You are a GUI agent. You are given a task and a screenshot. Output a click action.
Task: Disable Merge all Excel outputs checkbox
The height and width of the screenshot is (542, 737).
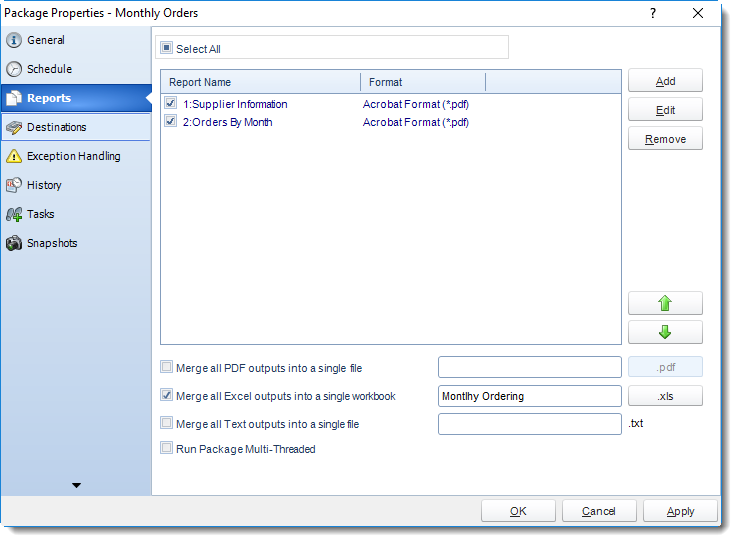[166, 395]
